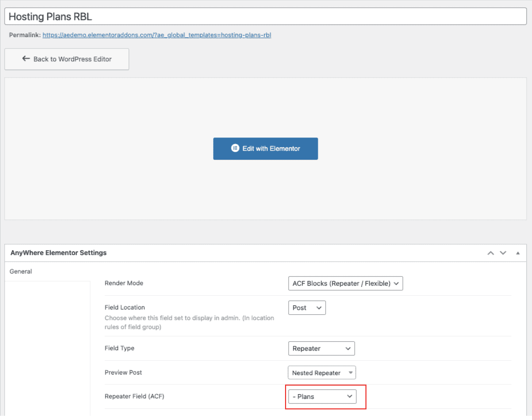Click the chevron arrow beside the Plans value
This screenshot has height=420, width=532.
tap(350, 397)
